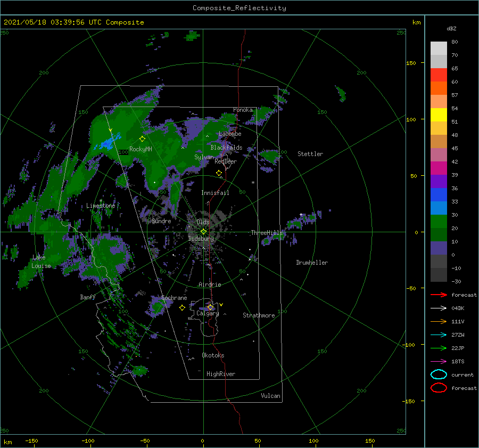Click the red 'forecast' ellipse symbol

click(439, 388)
